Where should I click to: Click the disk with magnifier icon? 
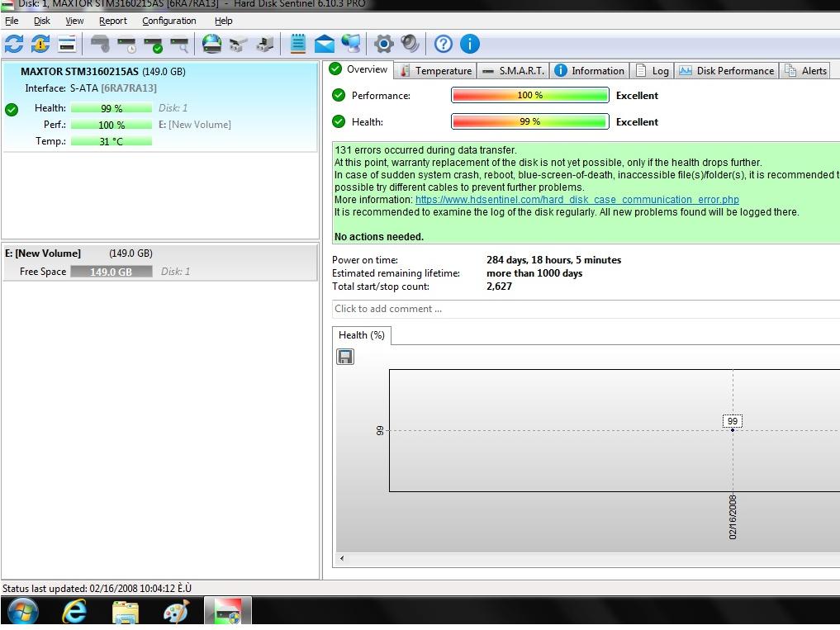pyautogui.click(x=179, y=44)
